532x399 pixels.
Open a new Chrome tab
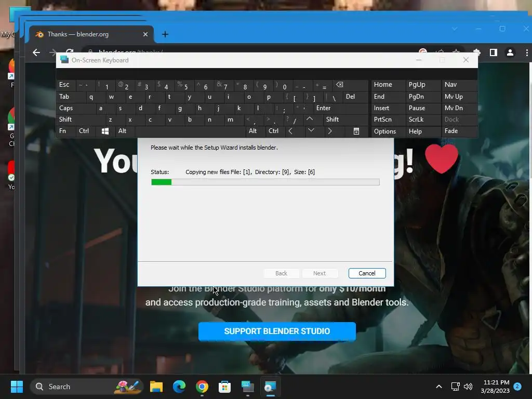(165, 34)
